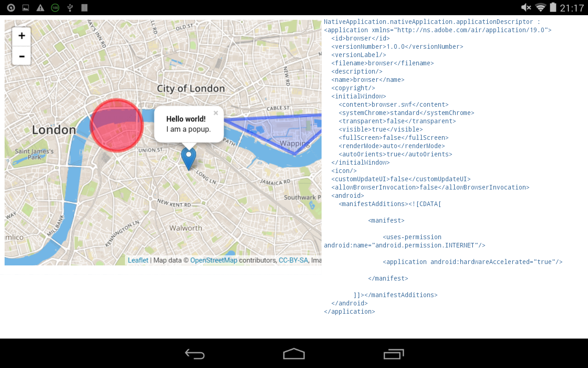Select the hardwareAccelerated application line
The image size is (588, 368).
[x=473, y=262]
